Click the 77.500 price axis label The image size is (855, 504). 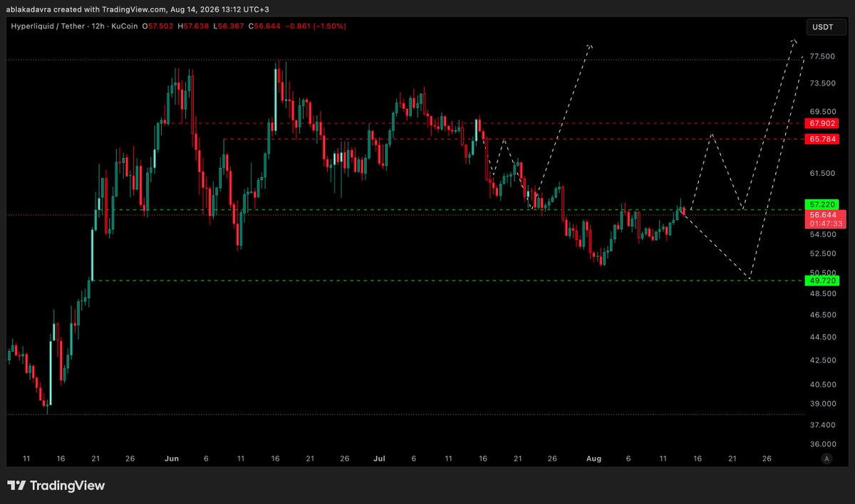click(x=822, y=56)
